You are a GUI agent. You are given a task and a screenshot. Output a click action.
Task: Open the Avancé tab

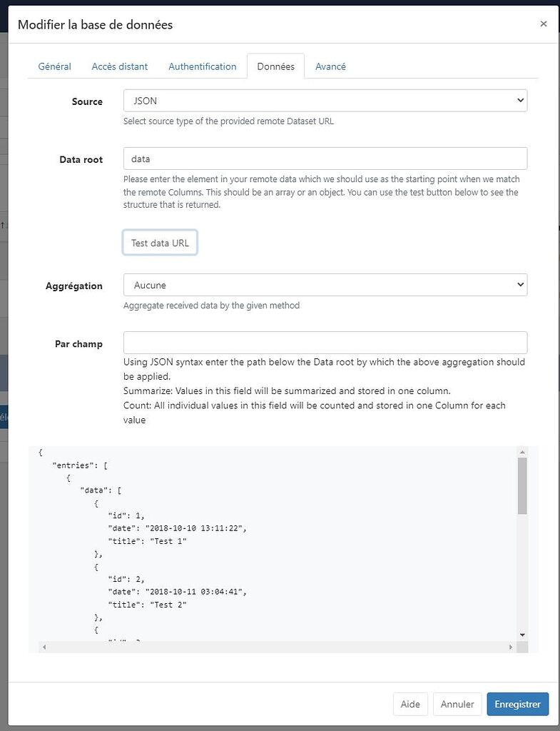(x=330, y=66)
